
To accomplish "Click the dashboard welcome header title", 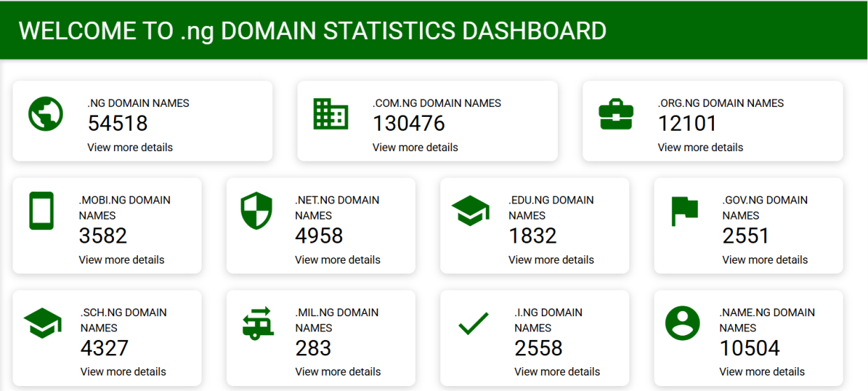I will (312, 31).
